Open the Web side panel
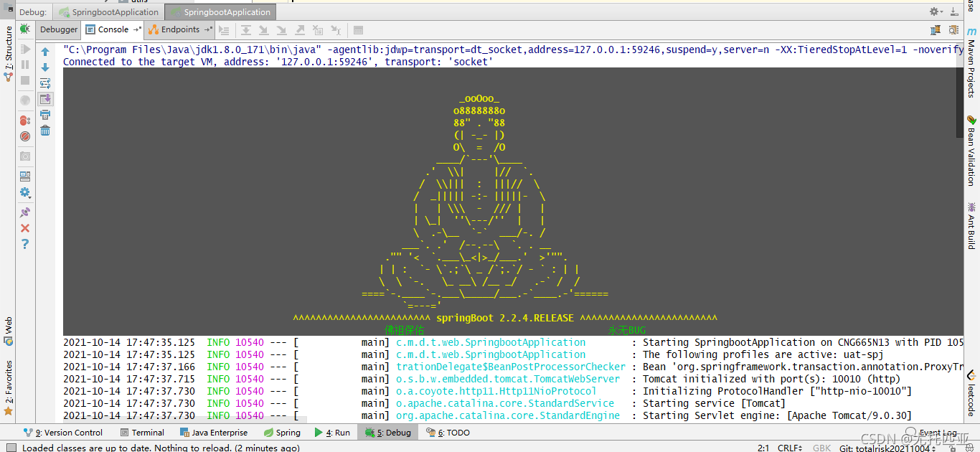 8,332
